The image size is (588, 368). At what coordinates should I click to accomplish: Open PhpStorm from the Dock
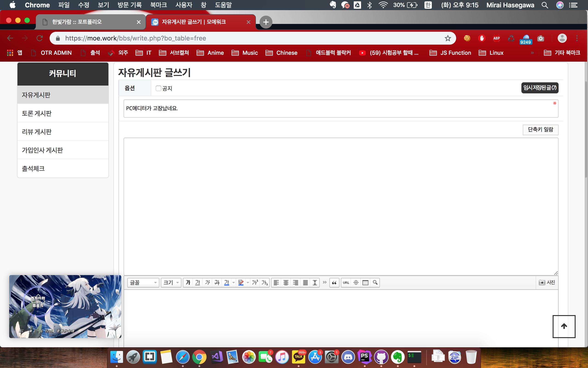pos(365,357)
